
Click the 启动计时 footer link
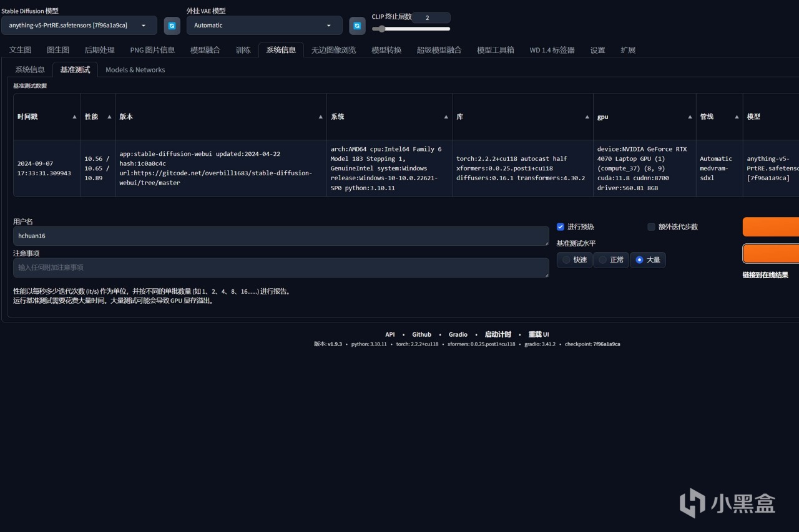(x=498, y=334)
